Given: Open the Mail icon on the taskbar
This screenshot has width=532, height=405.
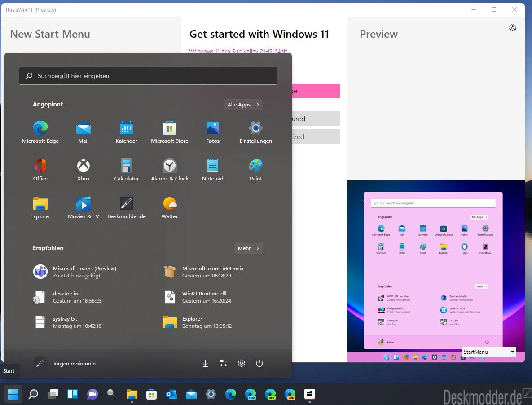Looking at the screenshot, I should click(x=191, y=394).
